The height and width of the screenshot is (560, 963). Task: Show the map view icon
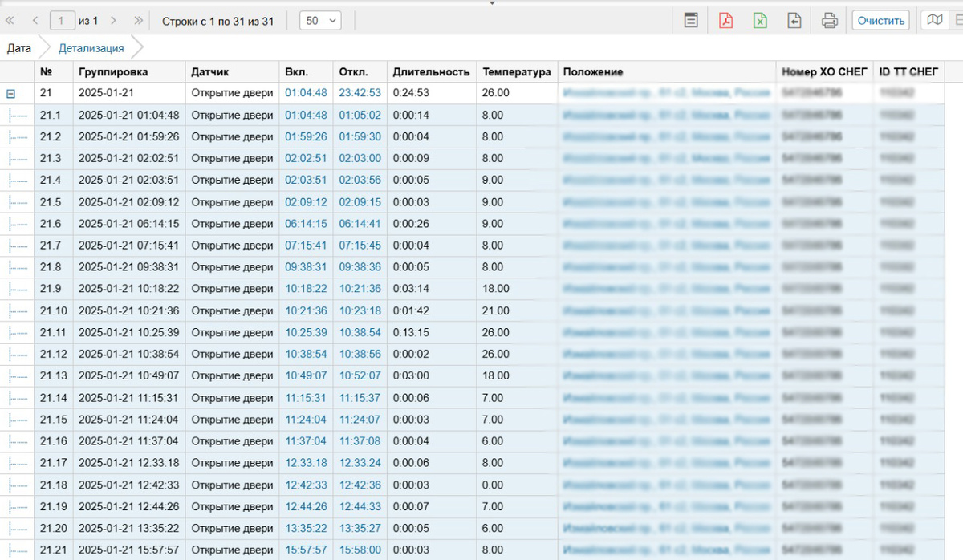point(934,20)
